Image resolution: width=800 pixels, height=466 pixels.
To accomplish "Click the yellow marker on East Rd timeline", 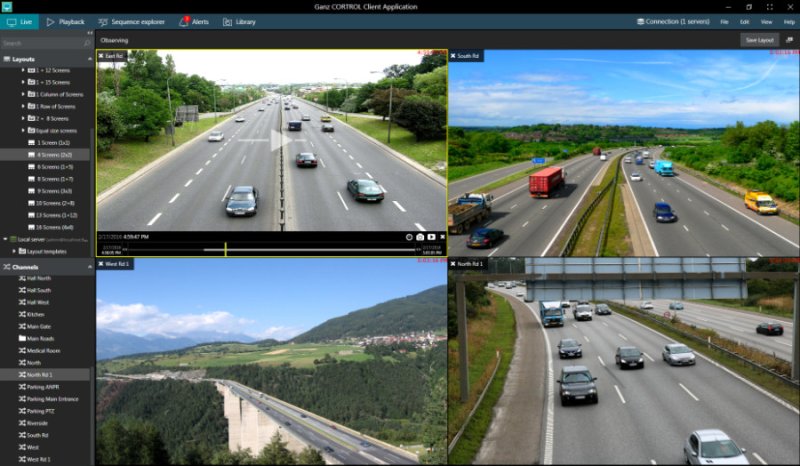I will (226, 249).
